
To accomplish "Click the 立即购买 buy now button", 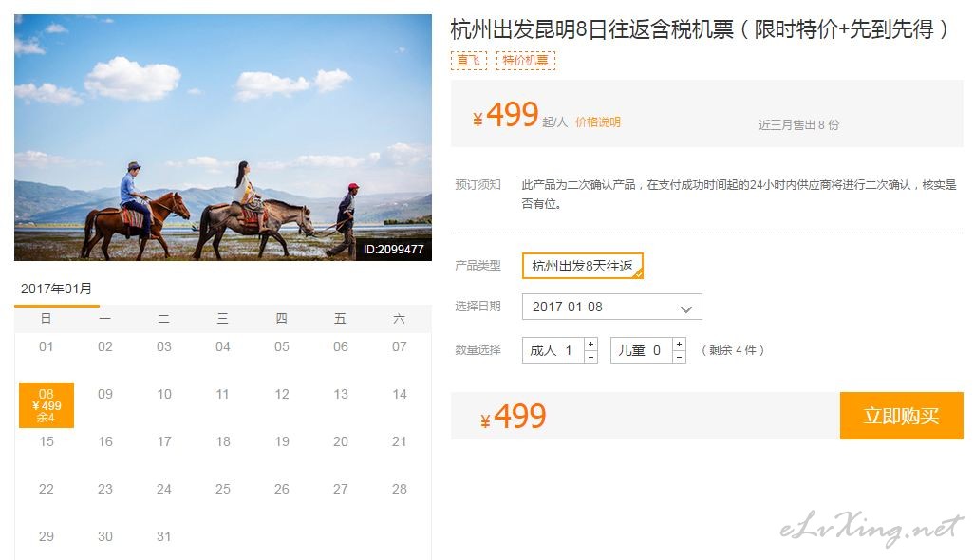I will (x=901, y=416).
